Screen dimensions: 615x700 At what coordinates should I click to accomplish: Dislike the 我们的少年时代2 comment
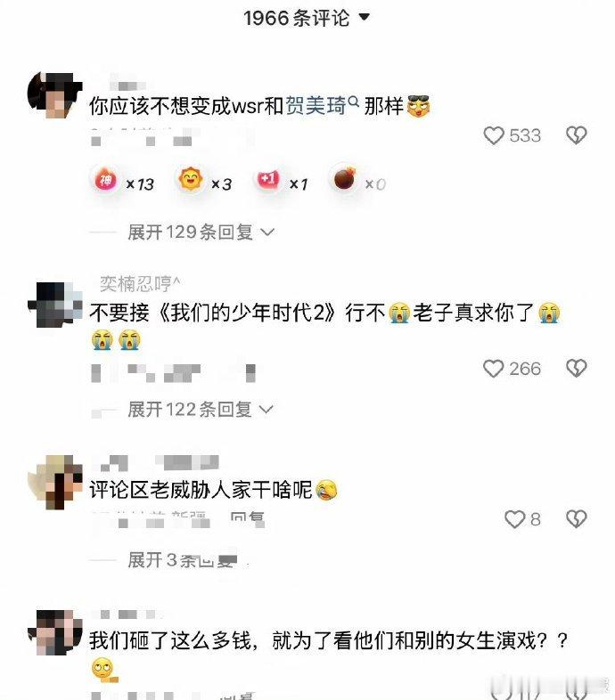point(577,369)
